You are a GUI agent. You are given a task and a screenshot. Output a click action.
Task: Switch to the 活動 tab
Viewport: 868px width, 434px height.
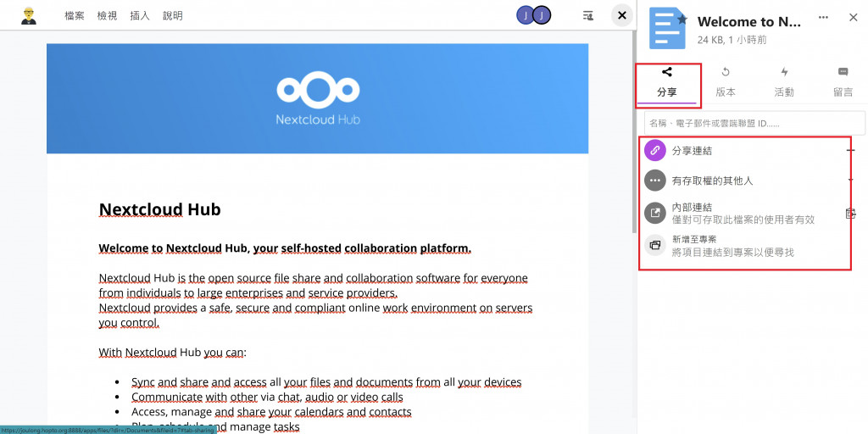(784, 84)
